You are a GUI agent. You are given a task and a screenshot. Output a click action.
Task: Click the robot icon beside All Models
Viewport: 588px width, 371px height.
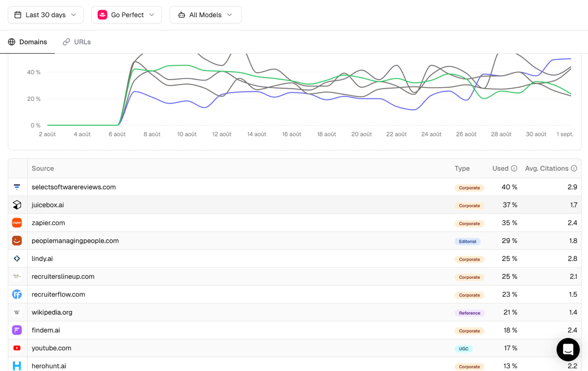182,15
